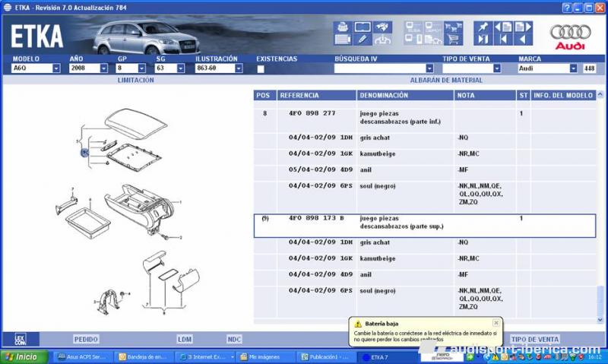Open the MARCA dropdown showing Audi

point(573,68)
